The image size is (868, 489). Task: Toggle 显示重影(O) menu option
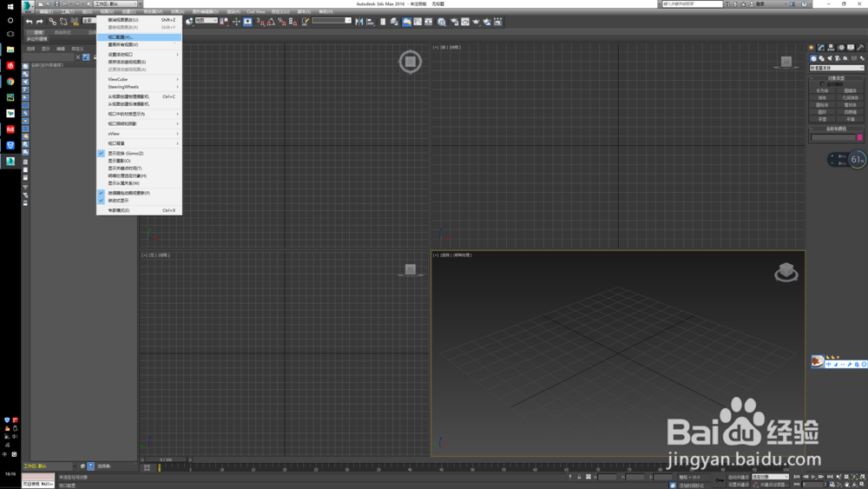[x=139, y=161]
